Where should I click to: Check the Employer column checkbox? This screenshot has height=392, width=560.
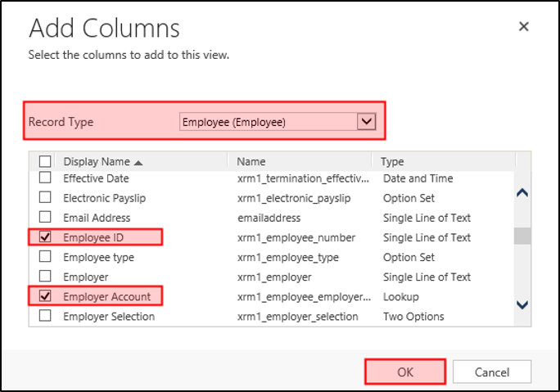coord(45,277)
